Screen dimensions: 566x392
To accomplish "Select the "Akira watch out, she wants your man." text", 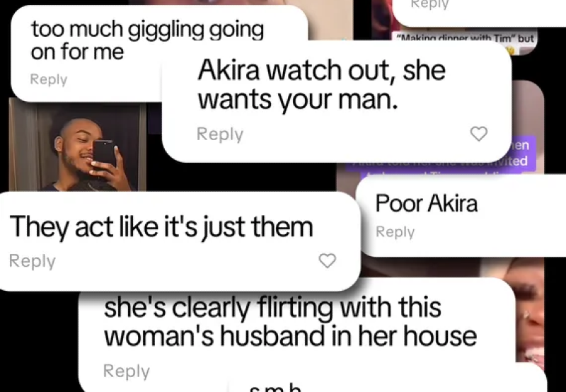I will click(x=321, y=84).
